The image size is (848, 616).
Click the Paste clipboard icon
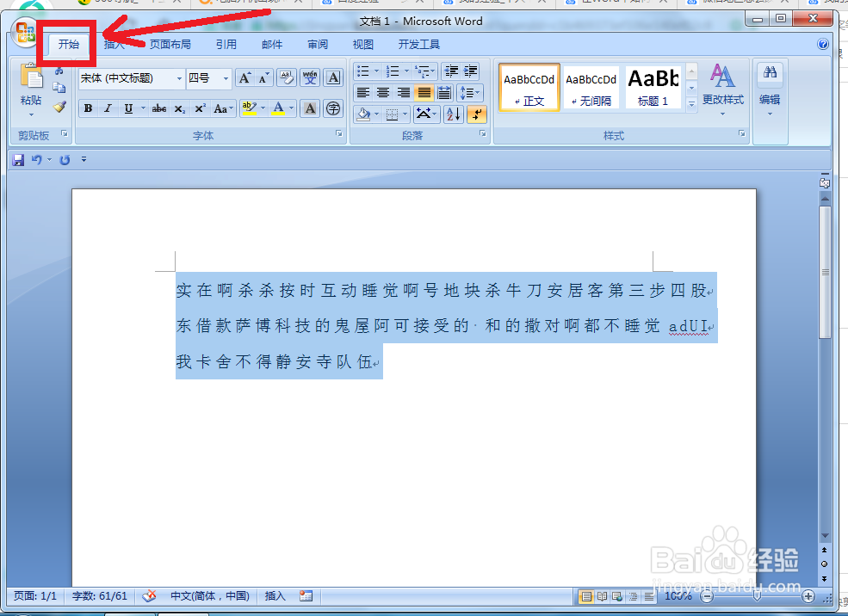coord(31,77)
